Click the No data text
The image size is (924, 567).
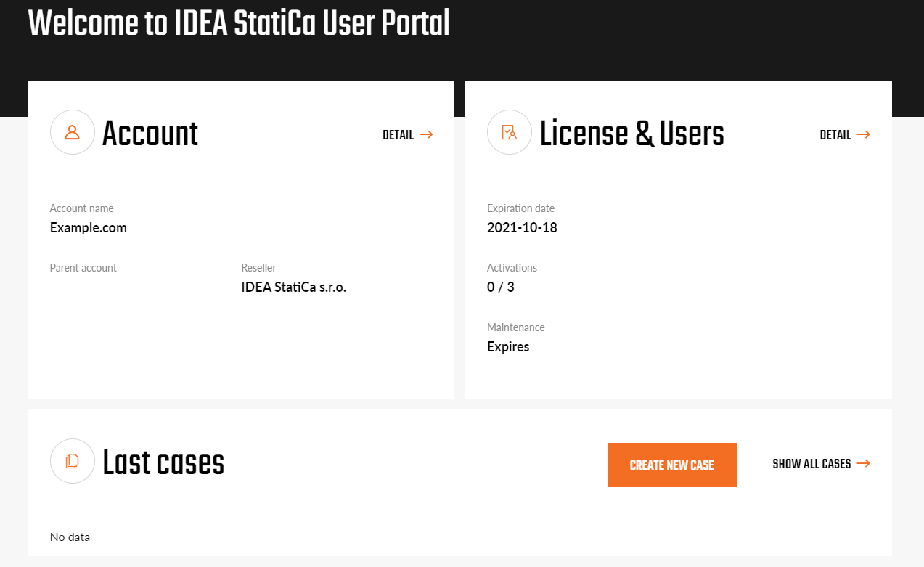pyautogui.click(x=70, y=537)
